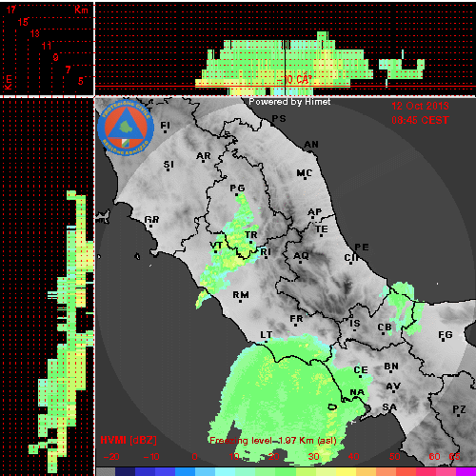Click the PE city label
The image size is (476, 476).
coord(362,248)
